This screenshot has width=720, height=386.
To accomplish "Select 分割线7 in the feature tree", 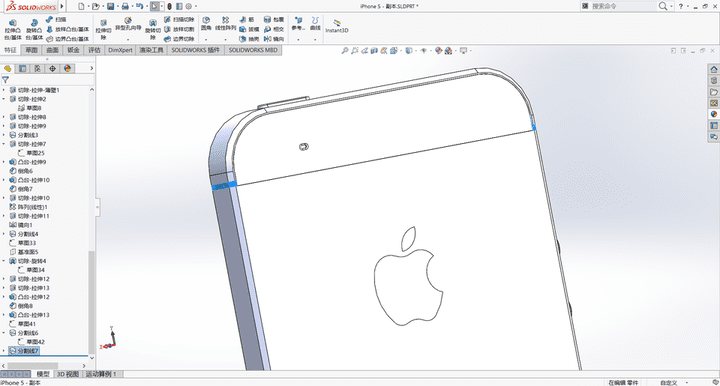I will (24, 351).
